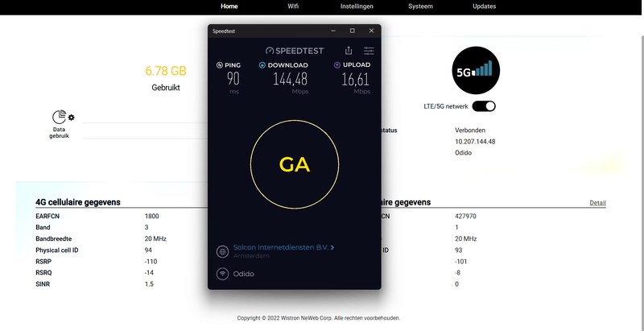Open the Detail link for 5G data
Screen dimensions: 644x331
point(597,203)
